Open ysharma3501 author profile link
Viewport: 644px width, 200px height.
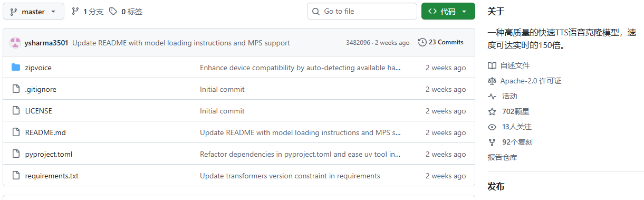click(x=46, y=43)
